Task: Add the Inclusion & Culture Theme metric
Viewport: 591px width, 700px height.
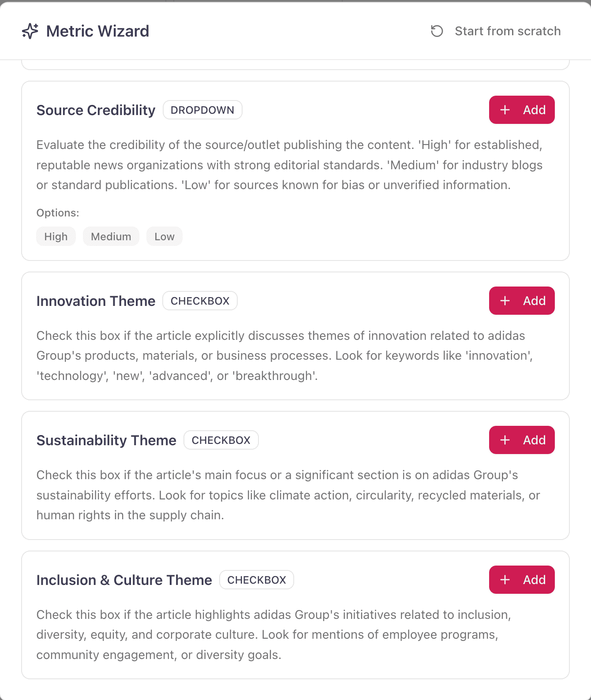Action: (521, 580)
